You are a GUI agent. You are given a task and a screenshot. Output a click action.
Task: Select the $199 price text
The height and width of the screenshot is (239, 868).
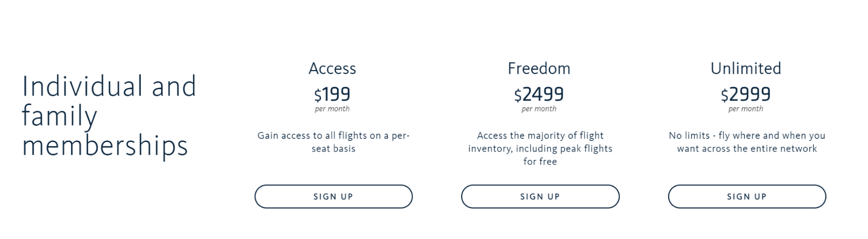tap(332, 94)
